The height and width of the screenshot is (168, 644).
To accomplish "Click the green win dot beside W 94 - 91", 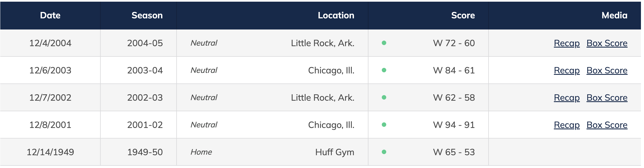I will (x=384, y=125).
